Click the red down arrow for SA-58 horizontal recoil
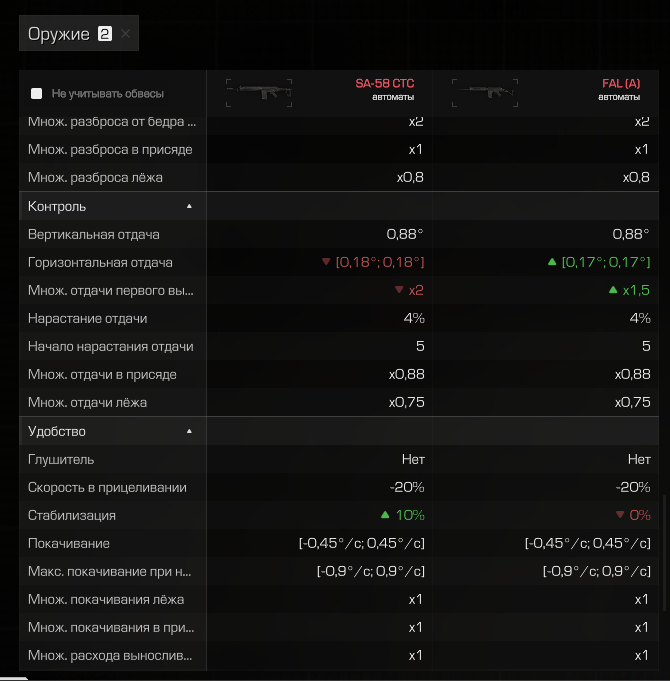Image resolution: width=670 pixels, height=681 pixels. (326, 261)
